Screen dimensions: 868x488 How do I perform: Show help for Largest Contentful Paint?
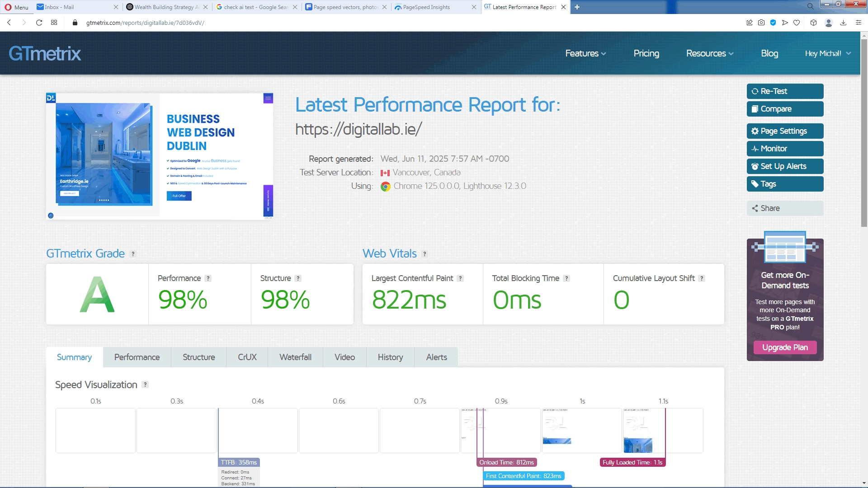460,278
